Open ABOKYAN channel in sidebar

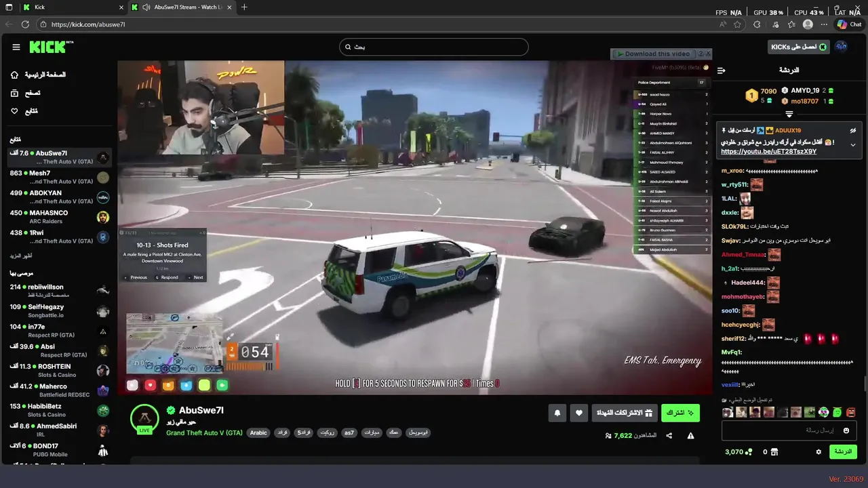tap(60, 197)
